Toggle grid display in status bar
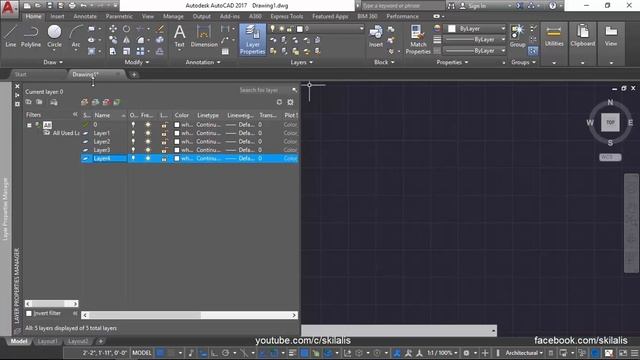The width and height of the screenshot is (640, 360). [160, 353]
